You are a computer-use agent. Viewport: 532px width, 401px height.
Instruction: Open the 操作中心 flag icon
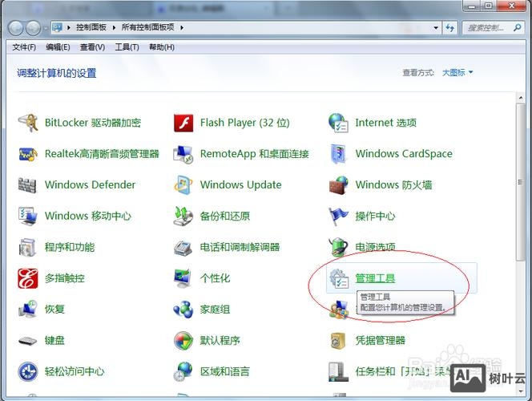click(x=338, y=216)
